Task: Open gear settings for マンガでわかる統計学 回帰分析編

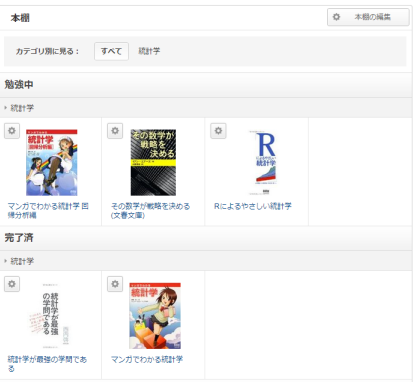Action: pyautogui.click(x=12, y=131)
